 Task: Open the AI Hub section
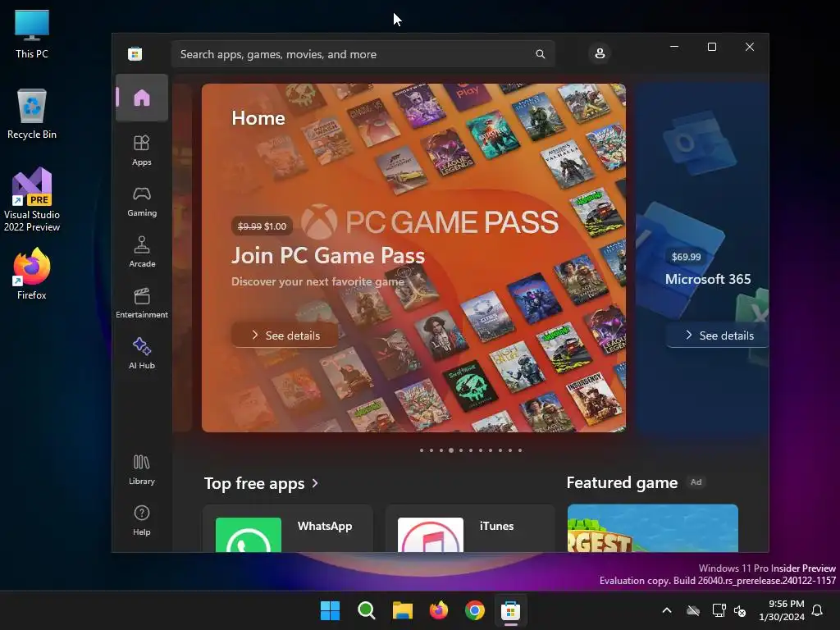(x=142, y=354)
